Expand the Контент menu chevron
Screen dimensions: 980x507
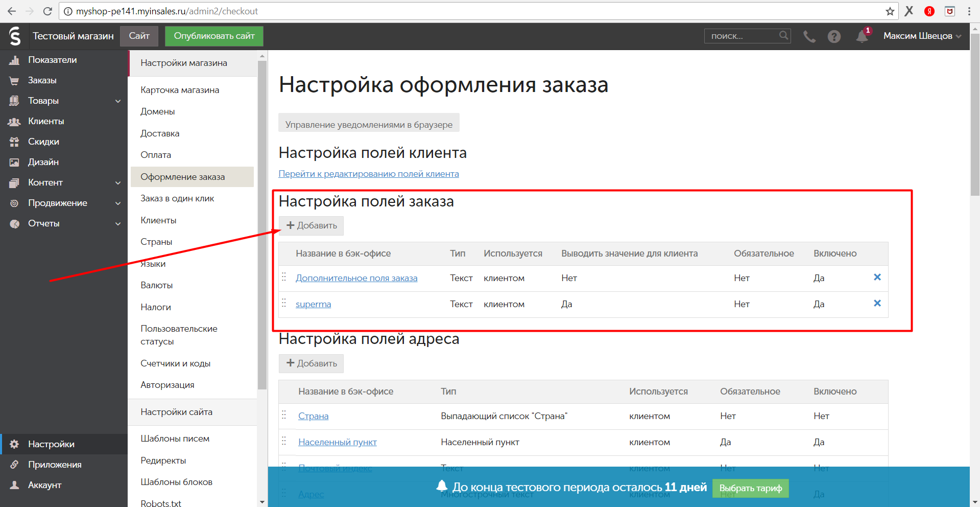[118, 183]
